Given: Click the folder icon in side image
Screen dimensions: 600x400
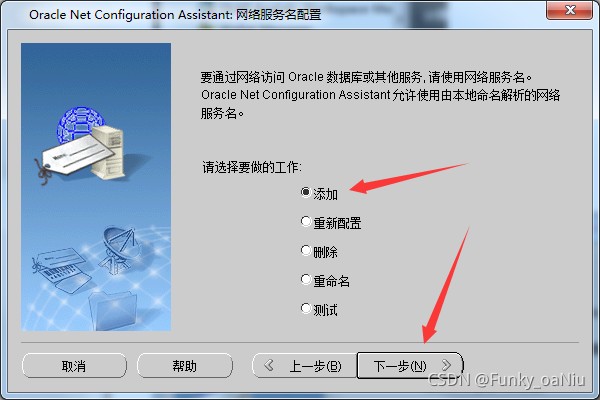Looking at the screenshot, I should click(x=112, y=311).
